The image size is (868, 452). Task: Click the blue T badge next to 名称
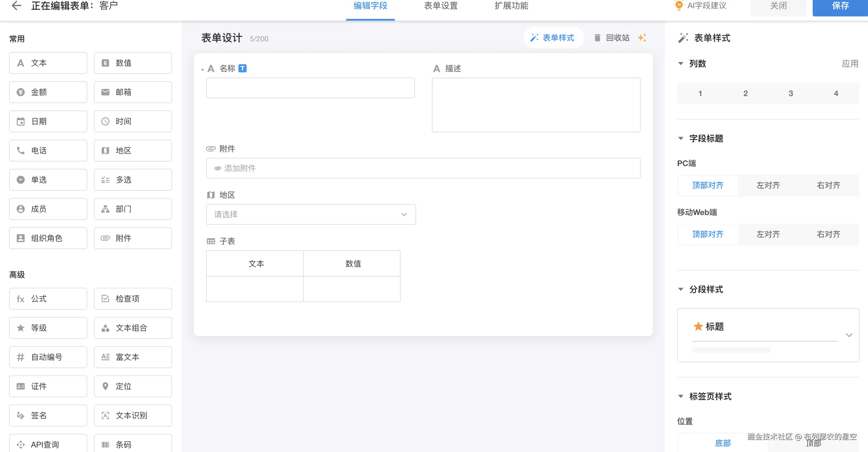point(242,68)
